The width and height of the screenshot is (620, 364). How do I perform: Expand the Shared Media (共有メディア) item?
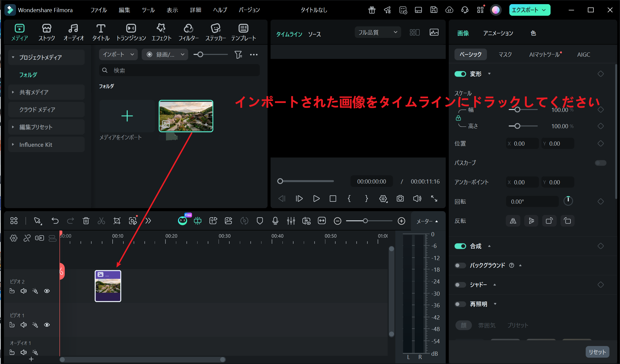13,92
